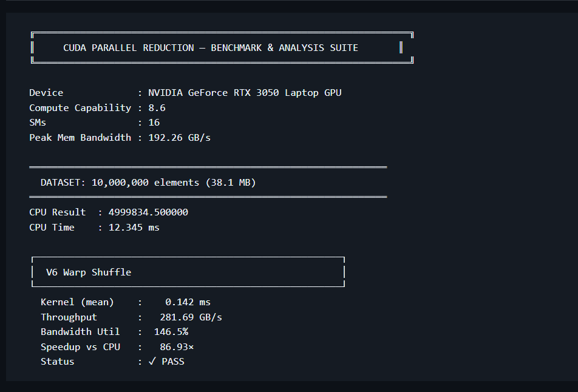This screenshot has height=392, width=578.
Task: Click the '12.345 ms' CPU time
Action: [x=134, y=228]
